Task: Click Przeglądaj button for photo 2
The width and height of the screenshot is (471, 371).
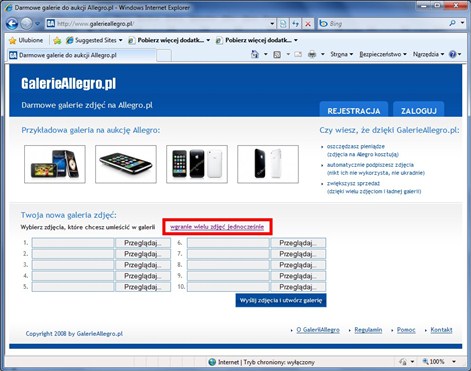Action: tap(143, 254)
